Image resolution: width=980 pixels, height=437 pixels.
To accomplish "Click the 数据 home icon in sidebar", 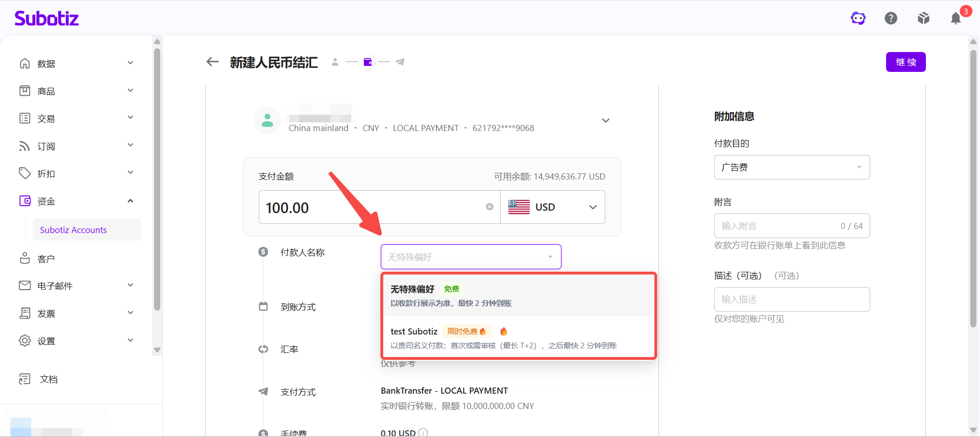I will (x=24, y=63).
